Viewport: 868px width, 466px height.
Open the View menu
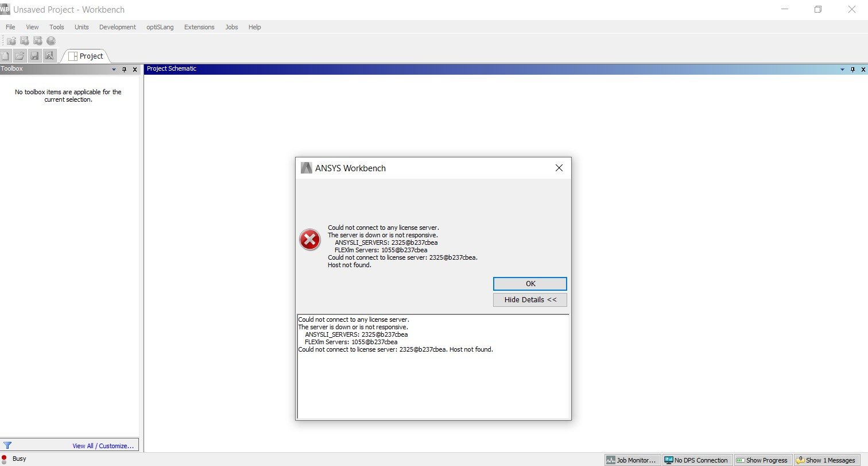pos(32,27)
